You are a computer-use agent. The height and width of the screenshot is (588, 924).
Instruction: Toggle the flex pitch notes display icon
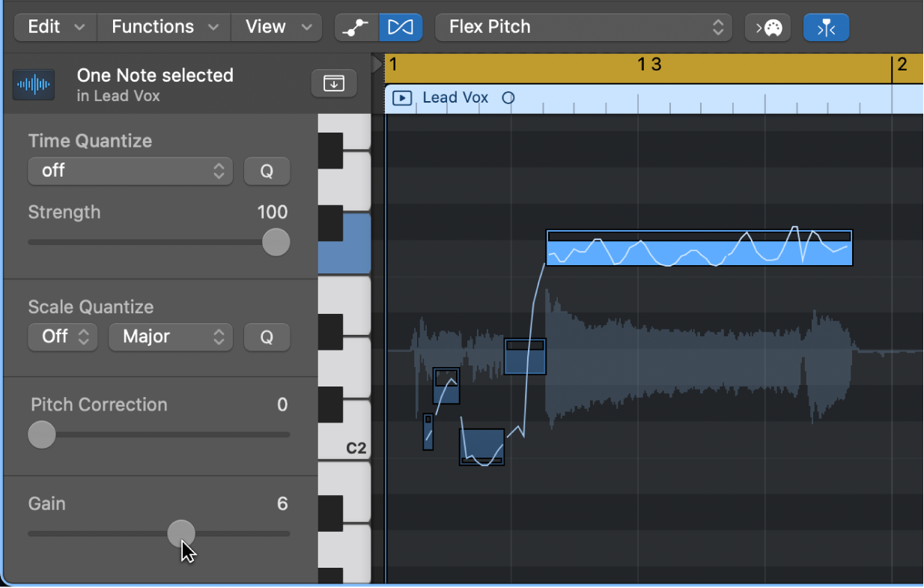click(x=401, y=27)
